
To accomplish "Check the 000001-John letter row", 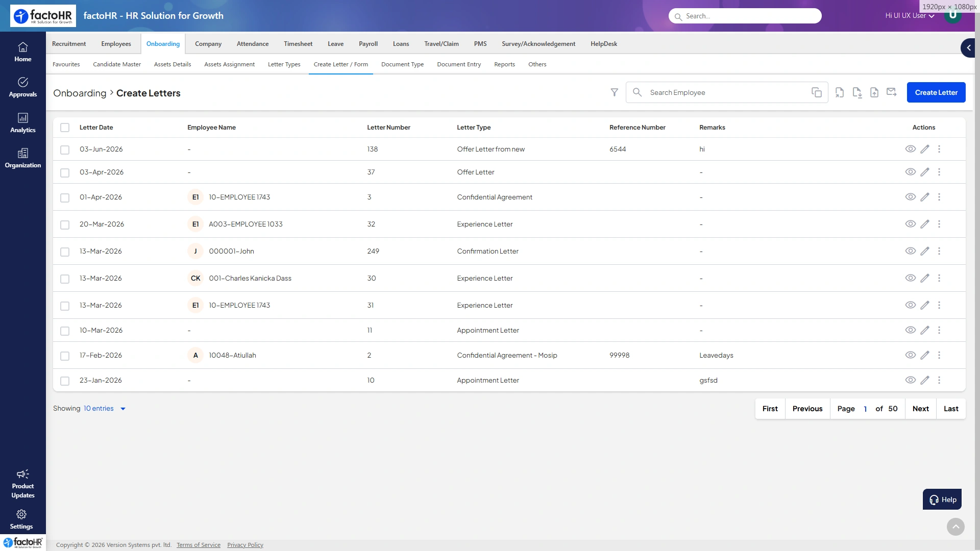I will point(65,252).
